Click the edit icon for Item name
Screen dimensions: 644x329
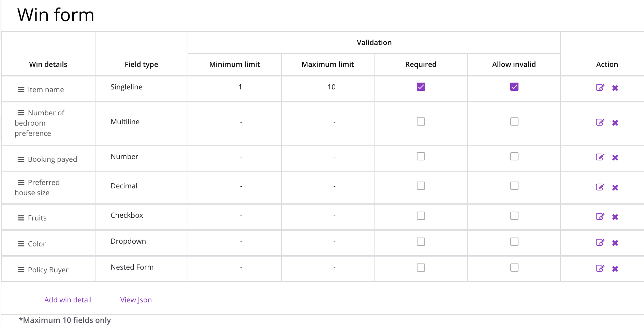click(600, 87)
